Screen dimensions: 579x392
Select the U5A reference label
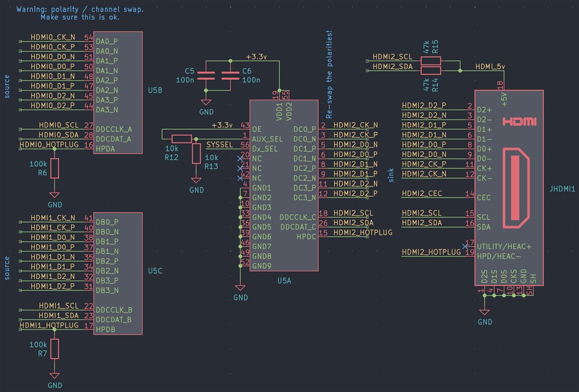pyautogui.click(x=285, y=281)
